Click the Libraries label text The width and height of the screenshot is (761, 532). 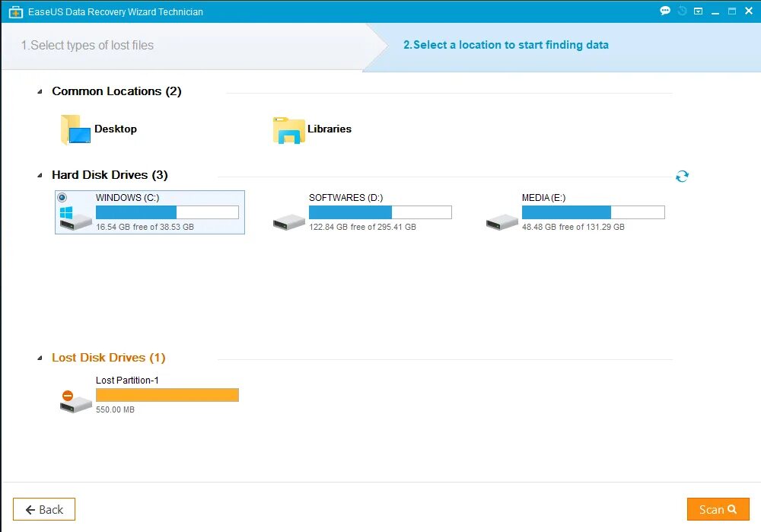pyautogui.click(x=329, y=129)
